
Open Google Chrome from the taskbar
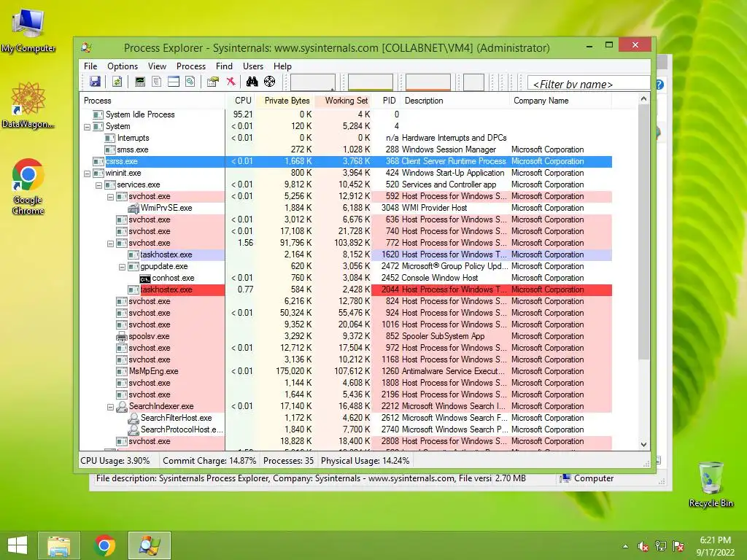104,545
